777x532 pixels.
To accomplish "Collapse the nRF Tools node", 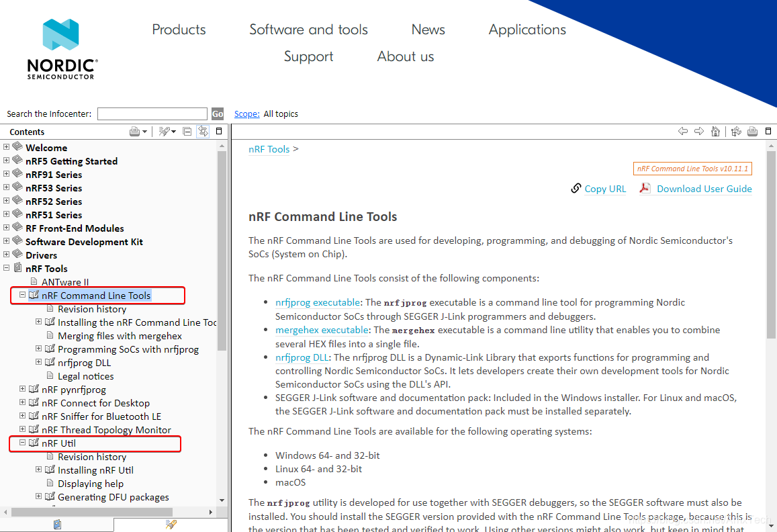I will click(x=6, y=268).
